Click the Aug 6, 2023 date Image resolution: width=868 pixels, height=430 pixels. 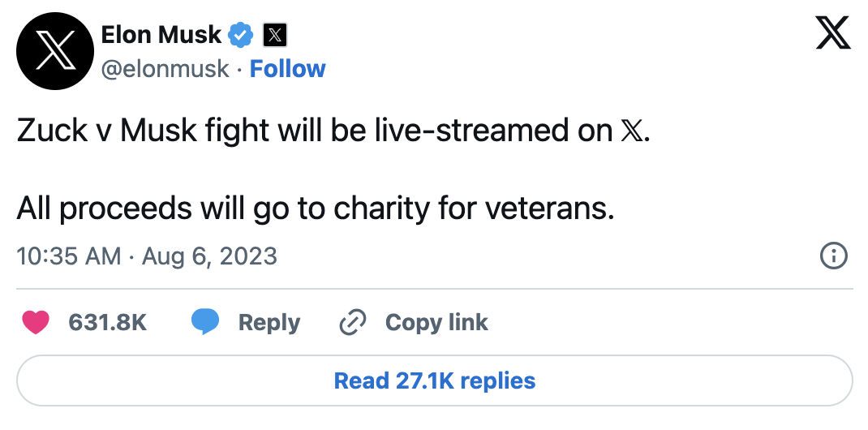pyautogui.click(x=209, y=256)
